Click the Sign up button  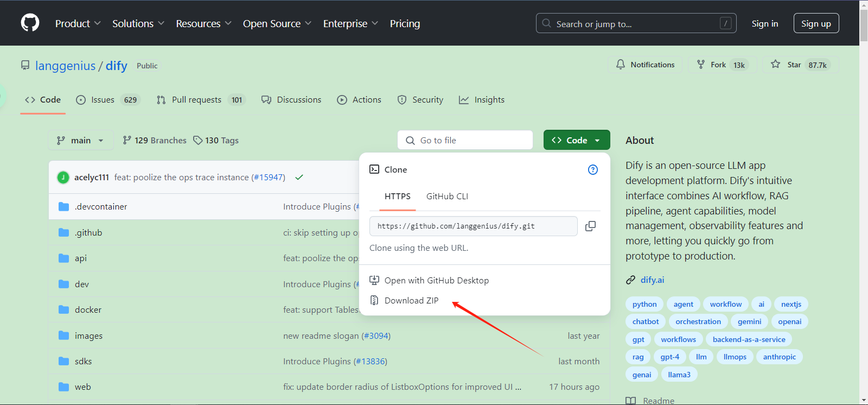tap(815, 23)
